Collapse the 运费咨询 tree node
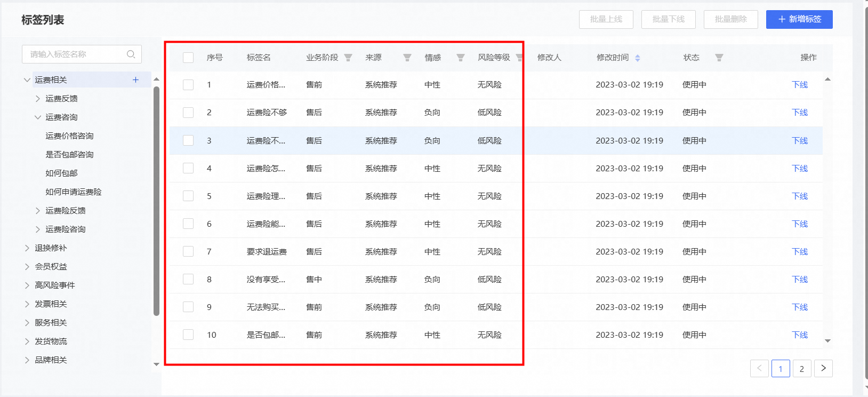 38,117
